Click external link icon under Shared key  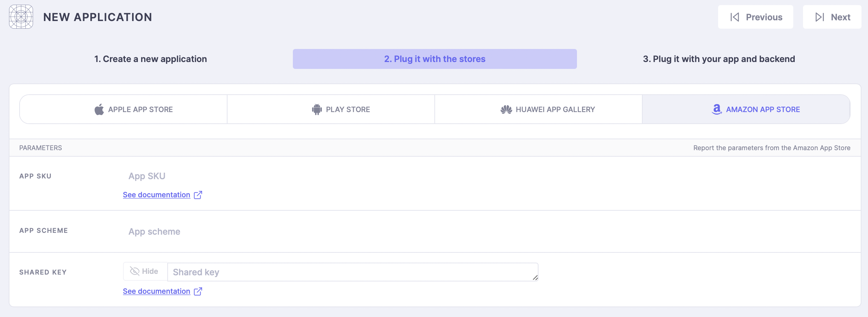tap(198, 291)
